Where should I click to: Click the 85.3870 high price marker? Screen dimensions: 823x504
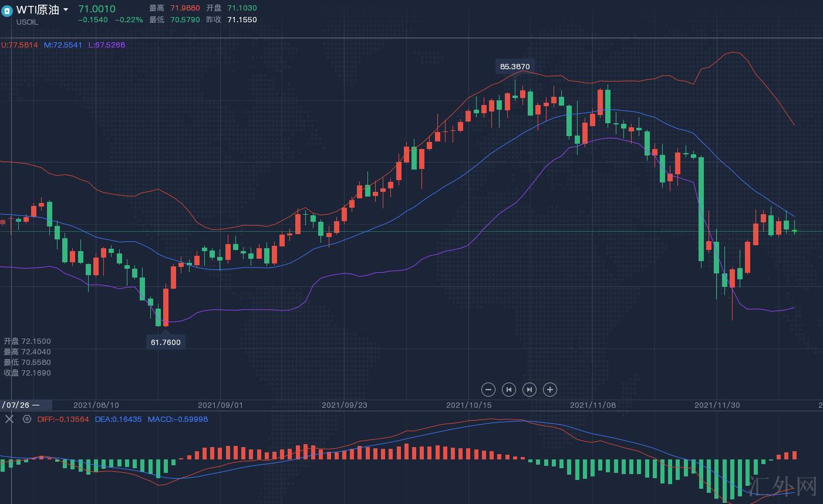coord(515,66)
